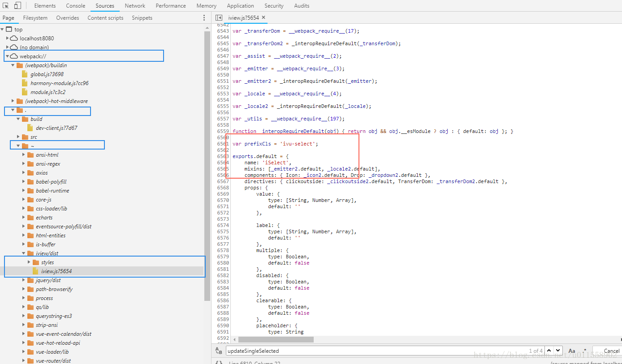Viewport: 622px width, 364px height.
Task: Go to previous search match
Action: 549,351
